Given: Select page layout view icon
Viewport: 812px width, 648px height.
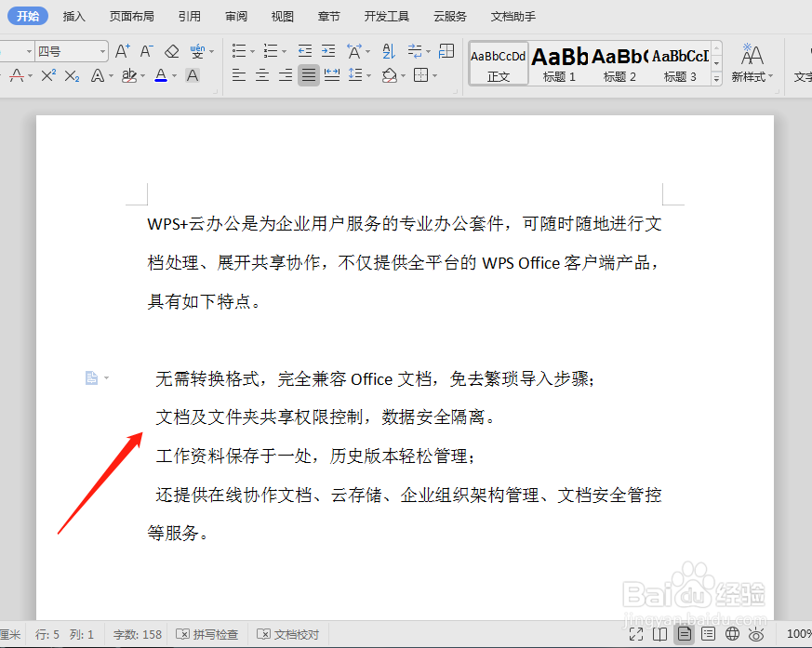Looking at the screenshot, I should point(684,634).
